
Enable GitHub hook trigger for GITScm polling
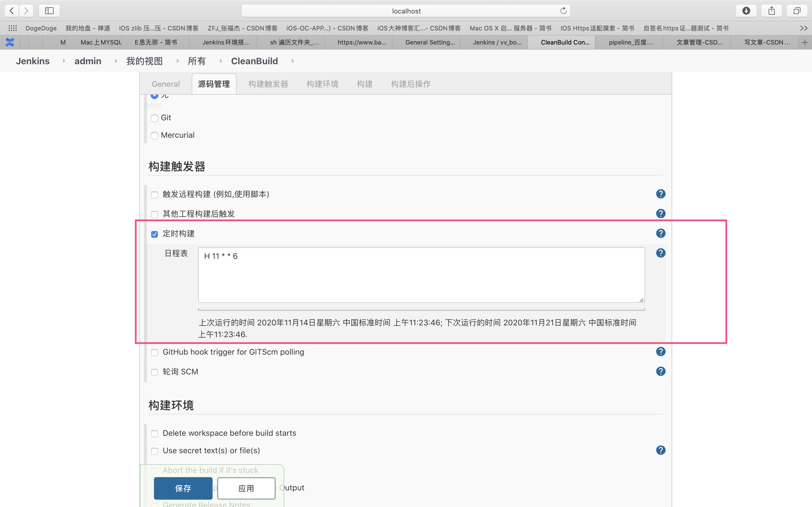(x=154, y=352)
